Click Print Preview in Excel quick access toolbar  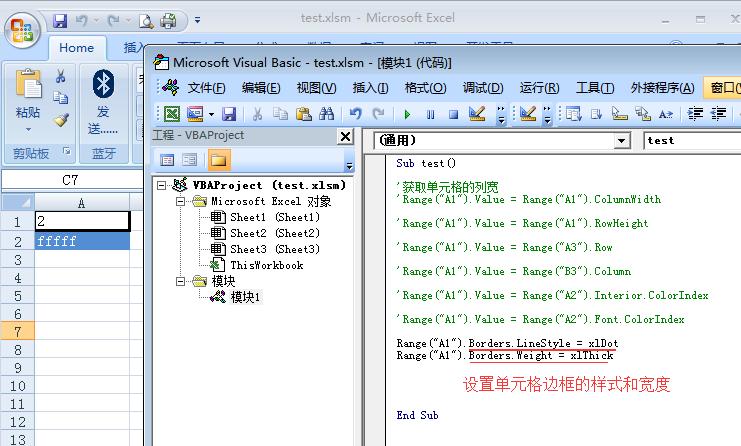[146, 21]
